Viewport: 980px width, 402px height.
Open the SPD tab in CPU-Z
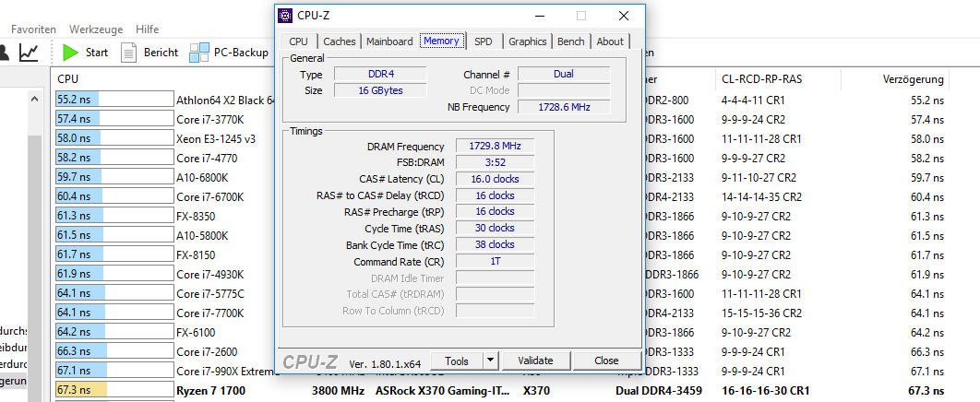[484, 41]
